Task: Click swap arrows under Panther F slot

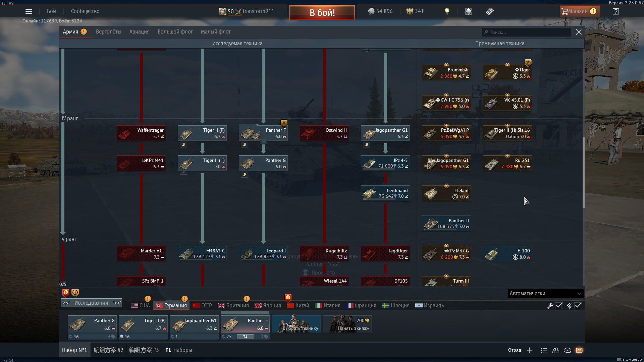Action: click(245, 337)
